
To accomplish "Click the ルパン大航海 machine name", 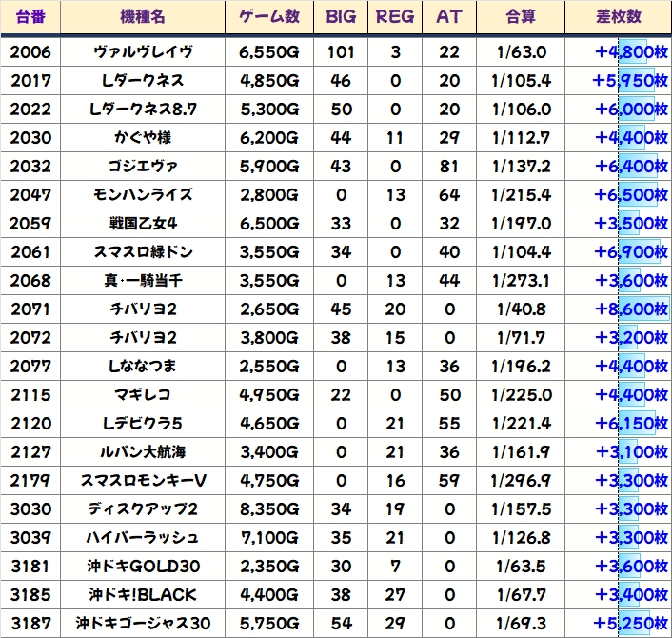I will click(x=143, y=452).
